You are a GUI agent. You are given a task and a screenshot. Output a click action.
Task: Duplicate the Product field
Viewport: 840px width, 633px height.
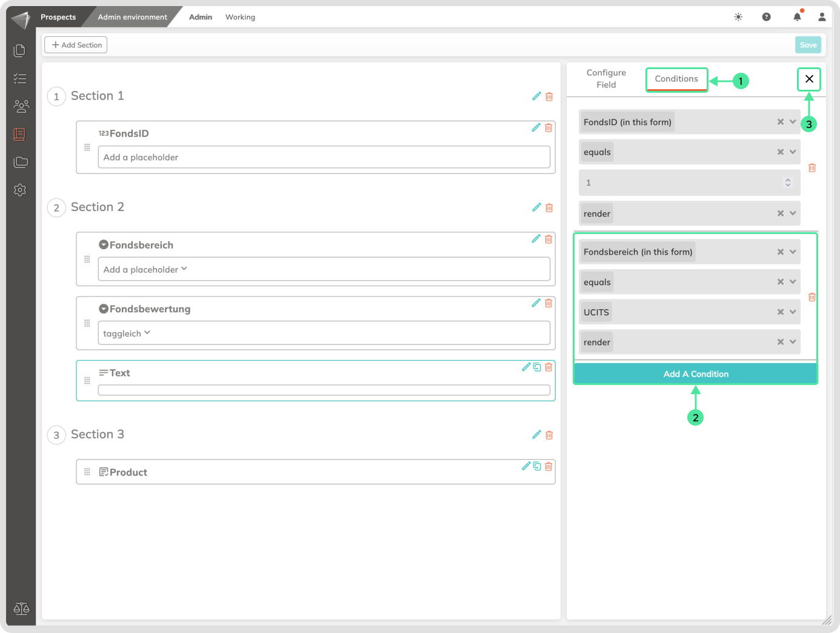pyautogui.click(x=537, y=466)
